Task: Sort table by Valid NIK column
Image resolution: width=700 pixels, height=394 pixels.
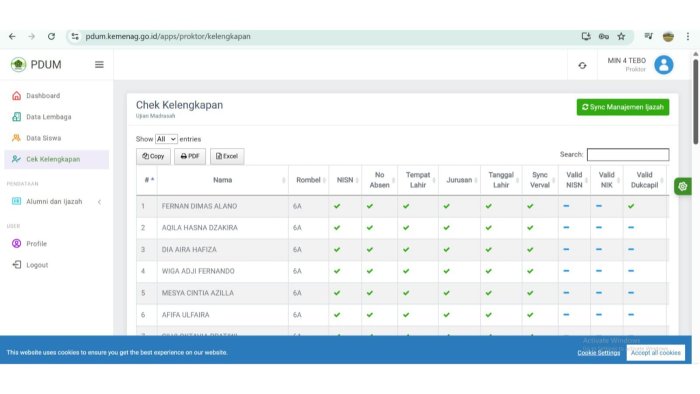Action: [x=607, y=180]
